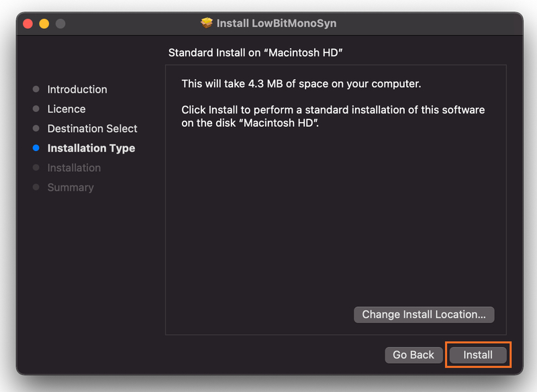Click the Install LowBitMonoSyn window title
The width and height of the screenshot is (537, 392).
pos(277,23)
